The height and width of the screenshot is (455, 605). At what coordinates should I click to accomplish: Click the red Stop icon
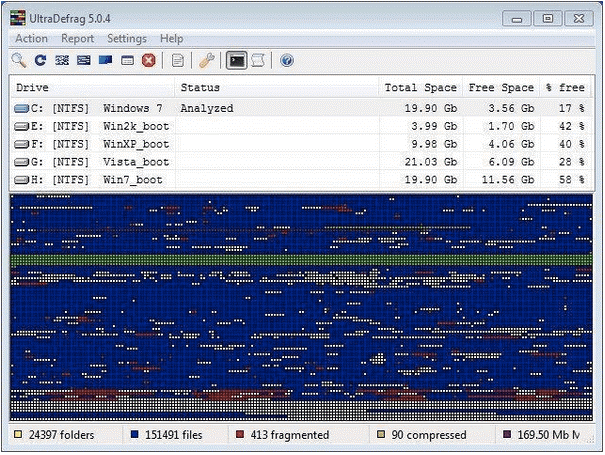point(149,61)
